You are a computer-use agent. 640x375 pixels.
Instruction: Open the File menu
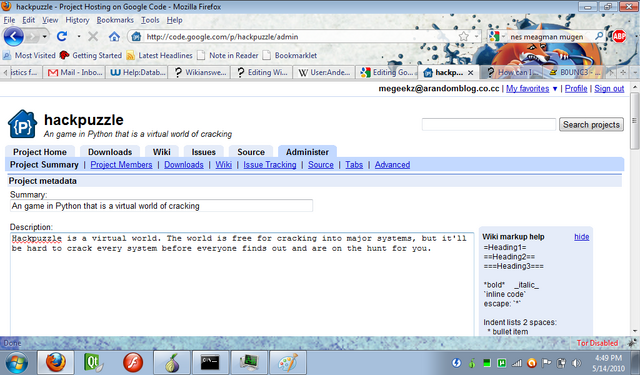[x=9, y=20]
